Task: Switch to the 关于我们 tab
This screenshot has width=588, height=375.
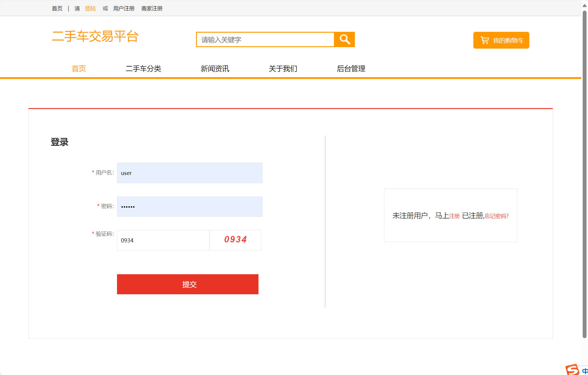Action: (x=283, y=68)
